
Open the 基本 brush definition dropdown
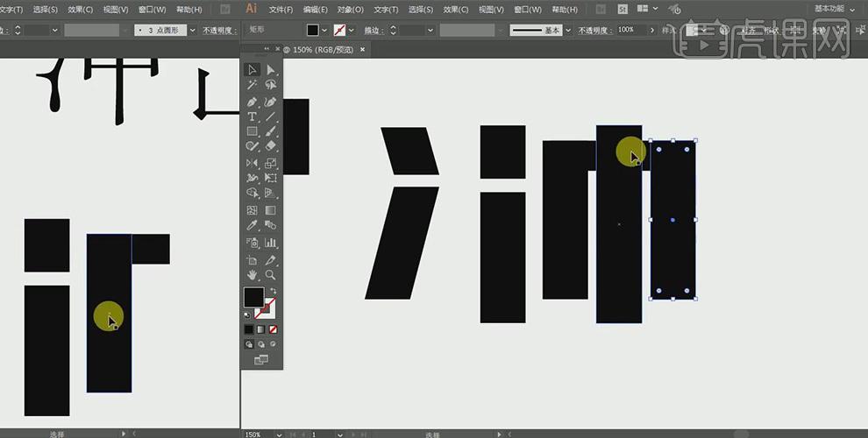pyautogui.click(x=567, y=31)
